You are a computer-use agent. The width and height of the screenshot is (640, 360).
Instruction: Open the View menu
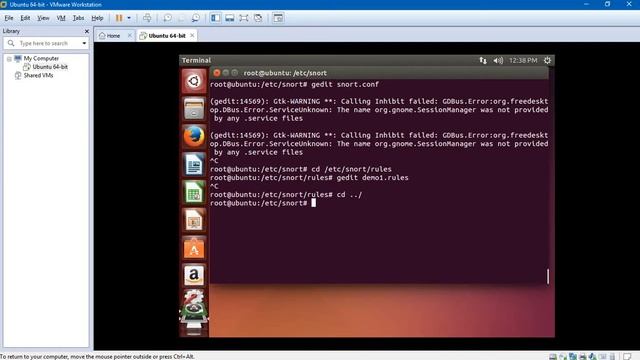(43, 18)
